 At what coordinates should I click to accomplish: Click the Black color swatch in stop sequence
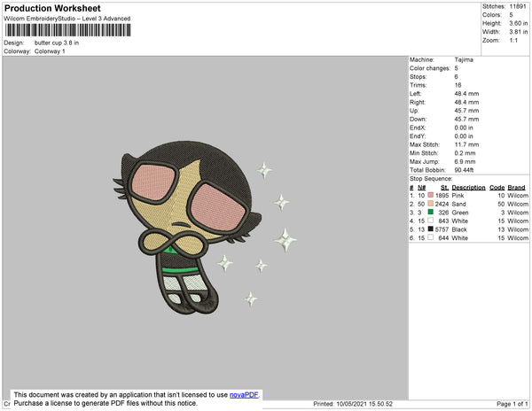tap(431, 229)
